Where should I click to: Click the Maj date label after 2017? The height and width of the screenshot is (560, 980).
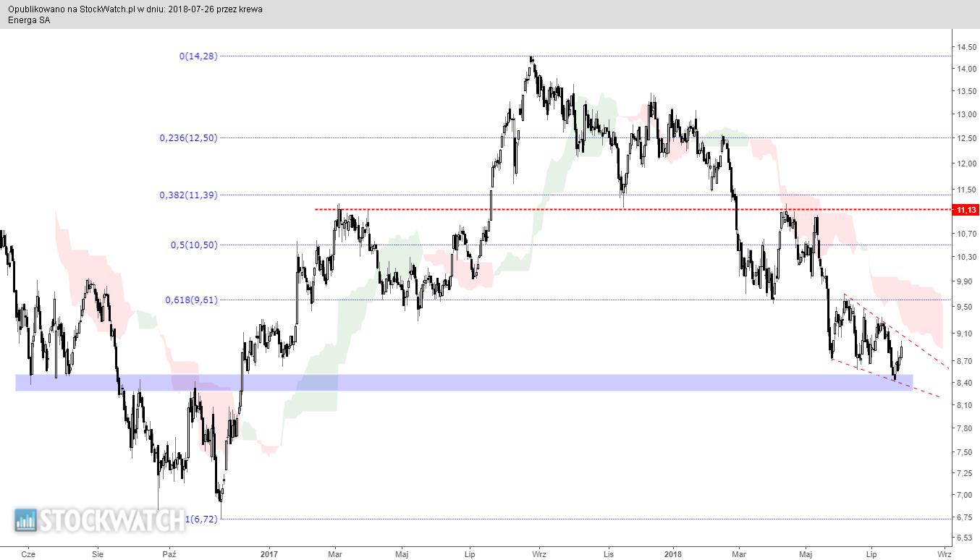coord(402,554)
